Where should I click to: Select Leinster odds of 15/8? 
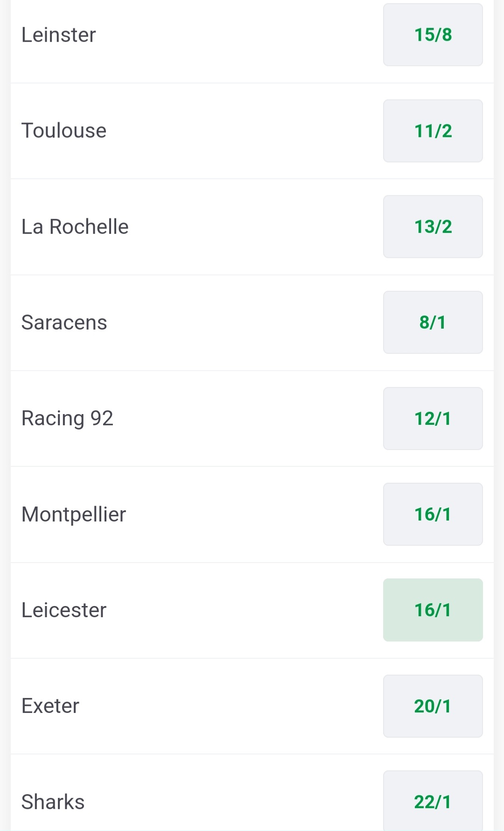point(433,35)
